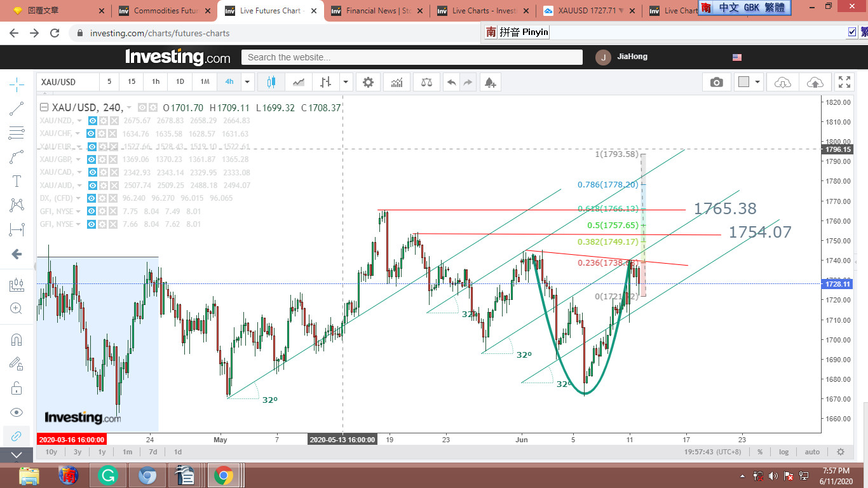Viewport: 868px width, 488px height.
Task: Select the crosshair cursor tool
Action: pyautogui.click(x=17, y=83)
